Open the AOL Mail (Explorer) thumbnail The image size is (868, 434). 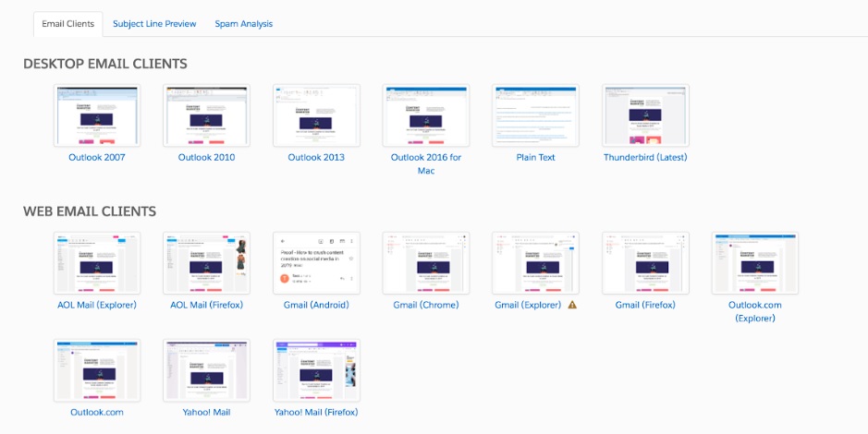click(x=97, y=263)
